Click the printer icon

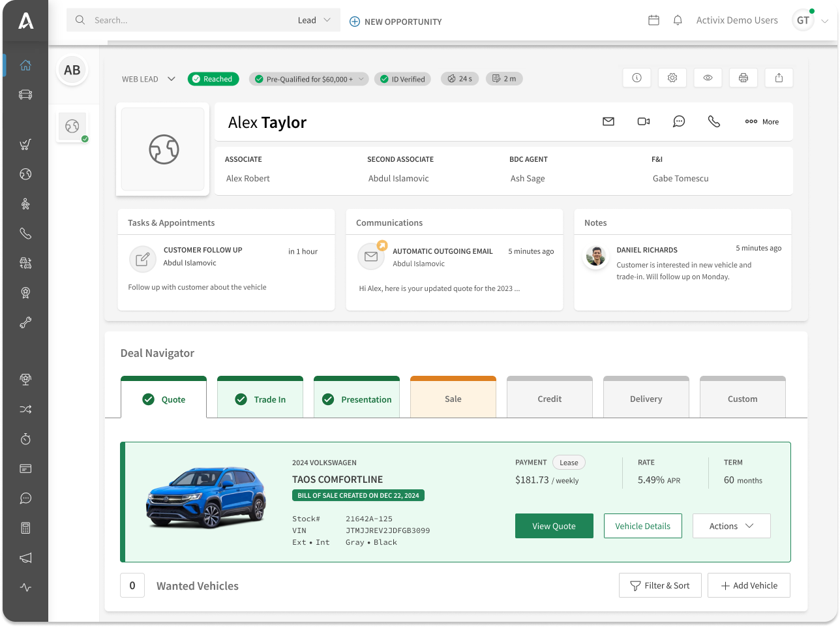743,78
